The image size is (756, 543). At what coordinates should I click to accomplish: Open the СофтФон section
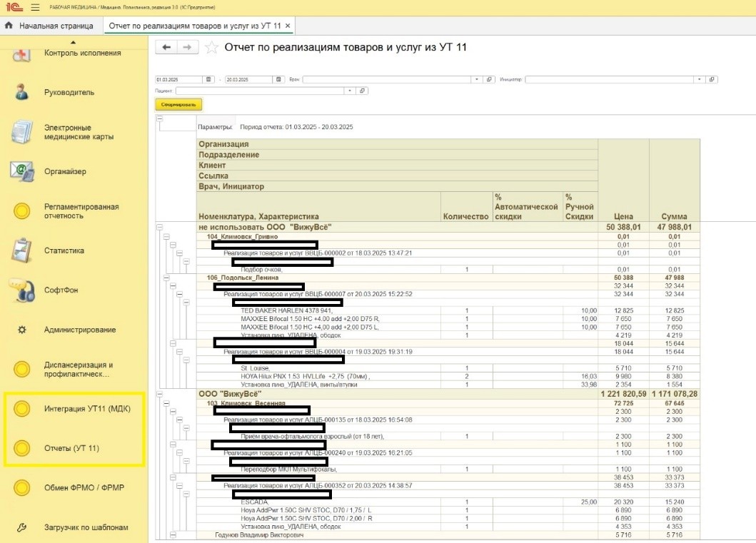22,290
